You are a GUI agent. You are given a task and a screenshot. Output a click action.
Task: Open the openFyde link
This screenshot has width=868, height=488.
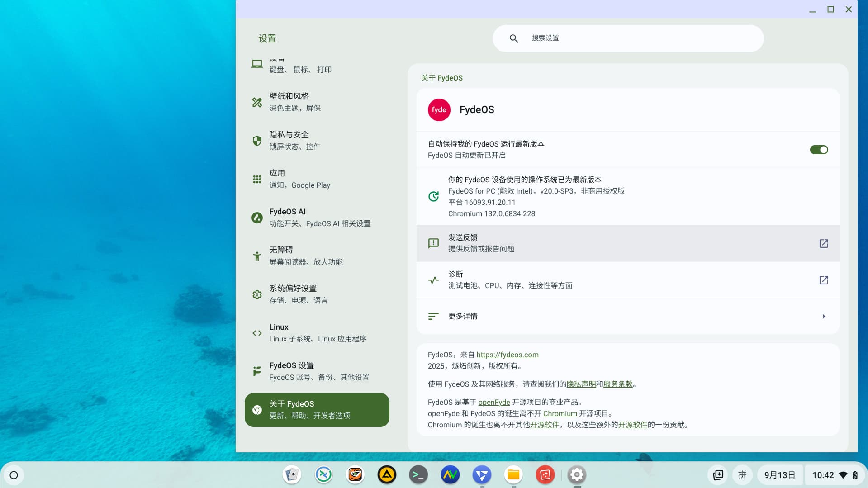(494, 402)
